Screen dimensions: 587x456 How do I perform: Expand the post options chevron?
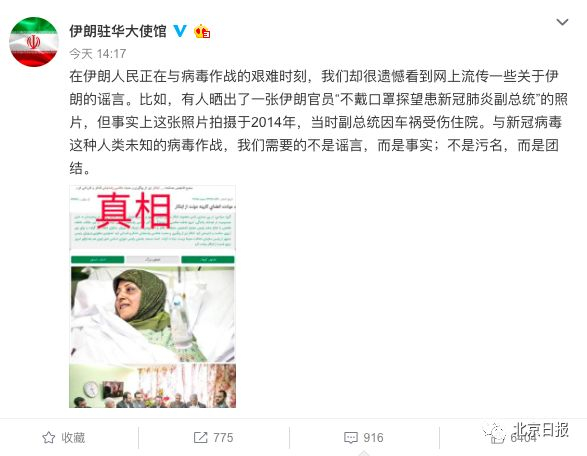(562, 22)
